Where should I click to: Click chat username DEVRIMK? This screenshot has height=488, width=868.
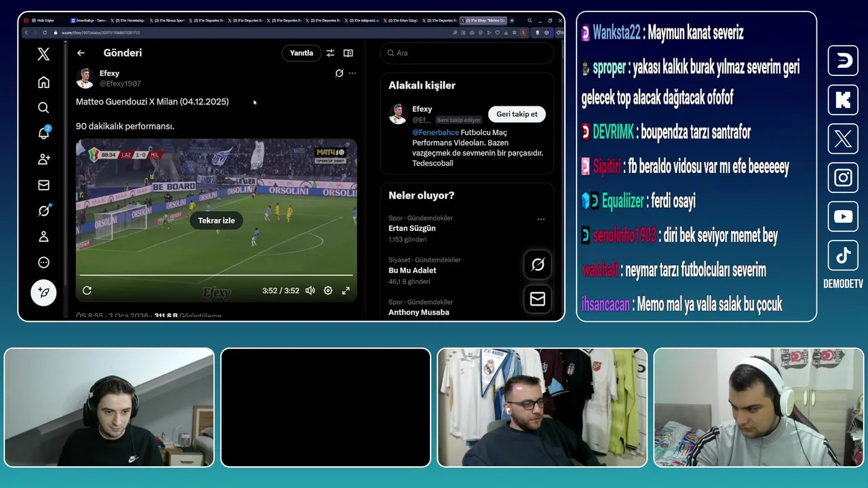click(x=614, y=132)
